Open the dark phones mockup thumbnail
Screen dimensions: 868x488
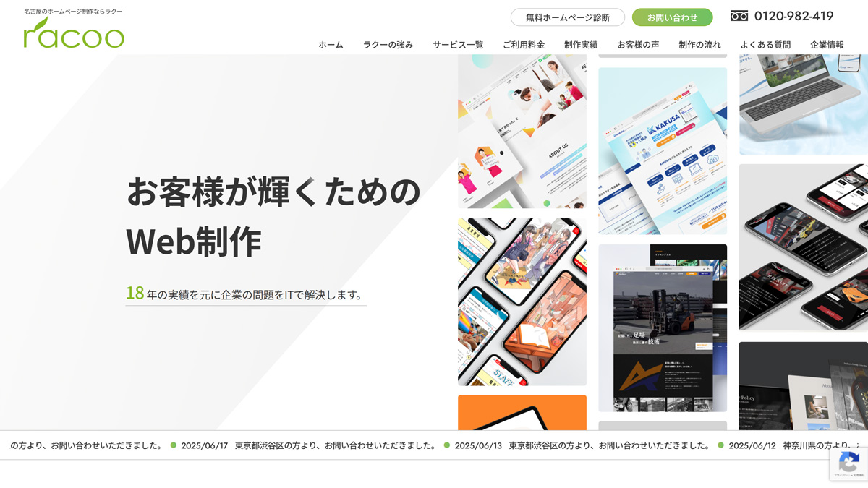point(804,247)
